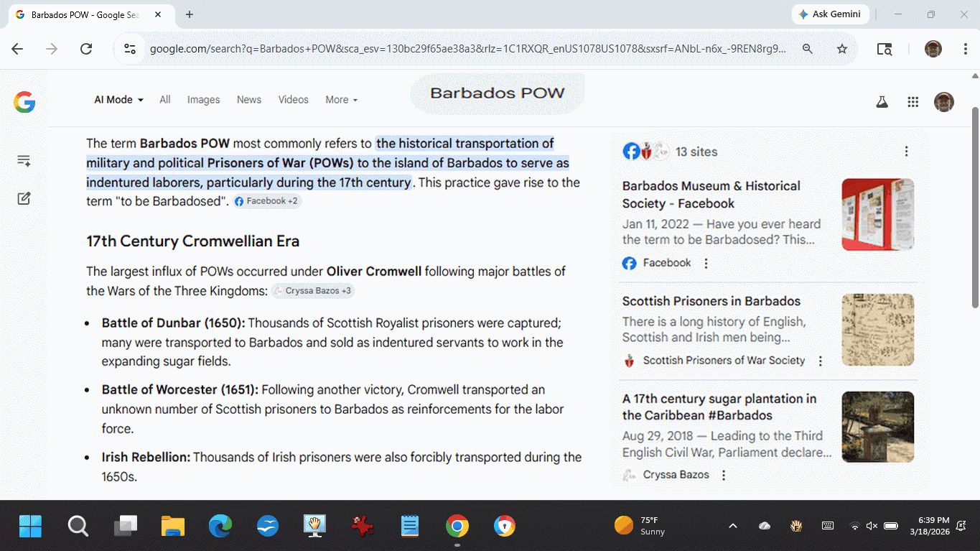Open AI Mode history icon
Image resolution: width=980 pixels, height=551 pixels.
pos(24,161)
